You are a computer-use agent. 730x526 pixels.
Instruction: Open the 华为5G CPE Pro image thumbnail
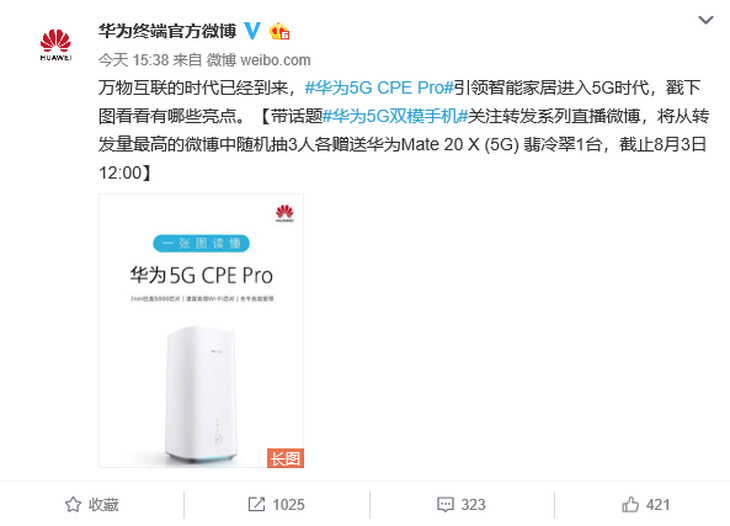pos(201,331)
